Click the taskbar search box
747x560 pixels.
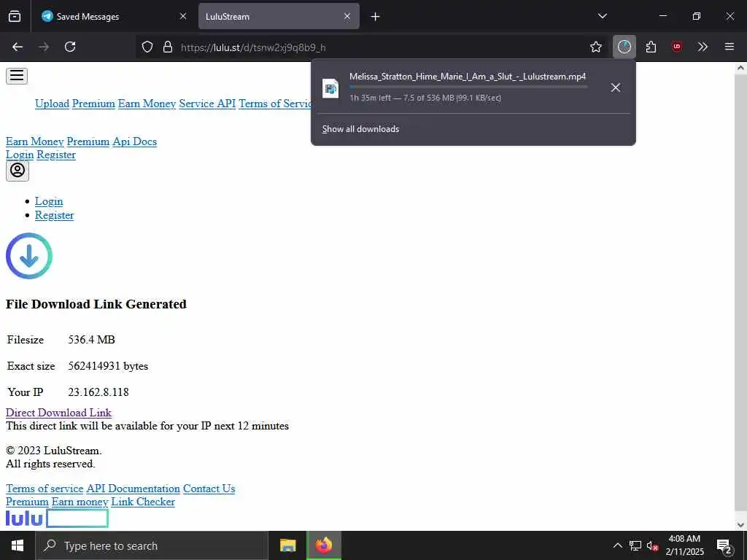(x=152, y=545)
